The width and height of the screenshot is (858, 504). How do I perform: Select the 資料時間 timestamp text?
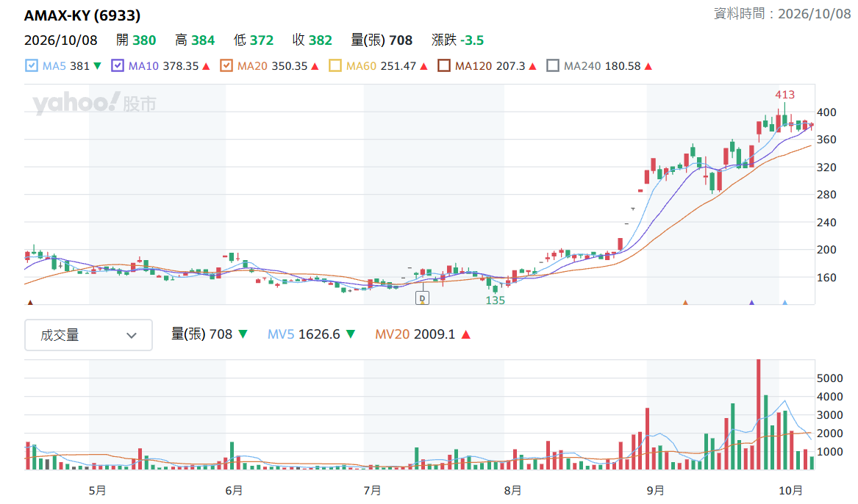coord(782,14)
